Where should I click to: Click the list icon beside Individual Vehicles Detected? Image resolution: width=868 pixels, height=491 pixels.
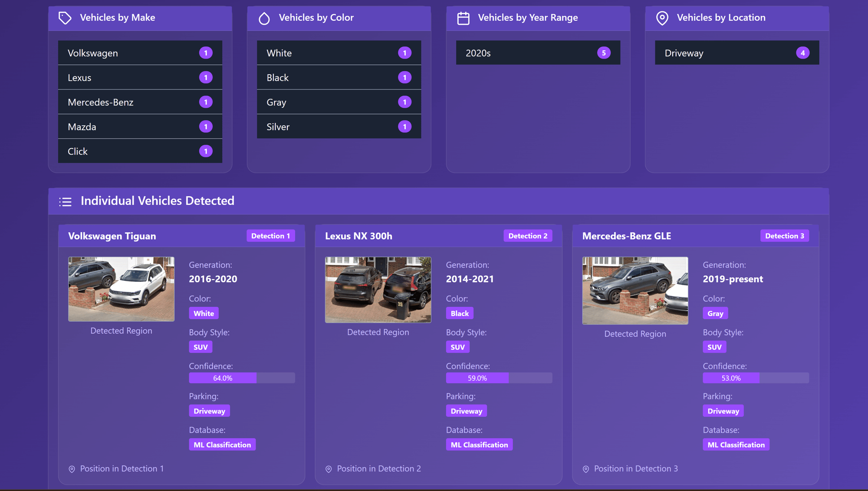65,201
